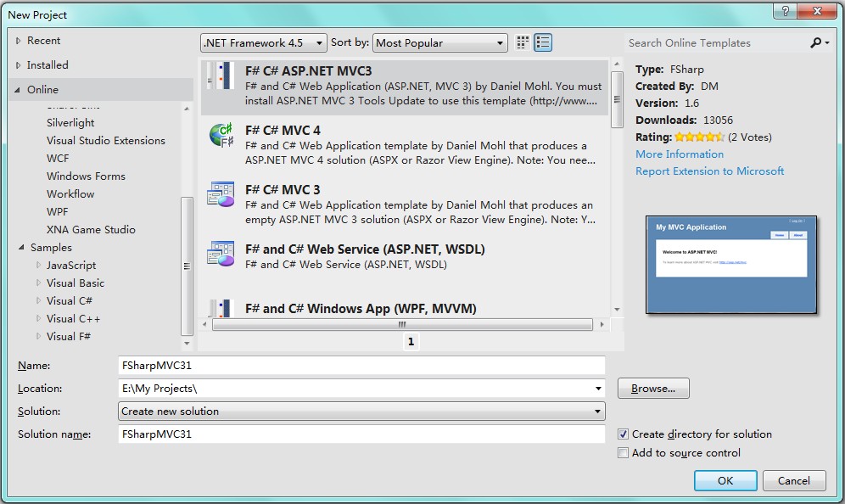Select Windows Forms in Online tree
Screen dimensions: 845x504
point(86,176)
